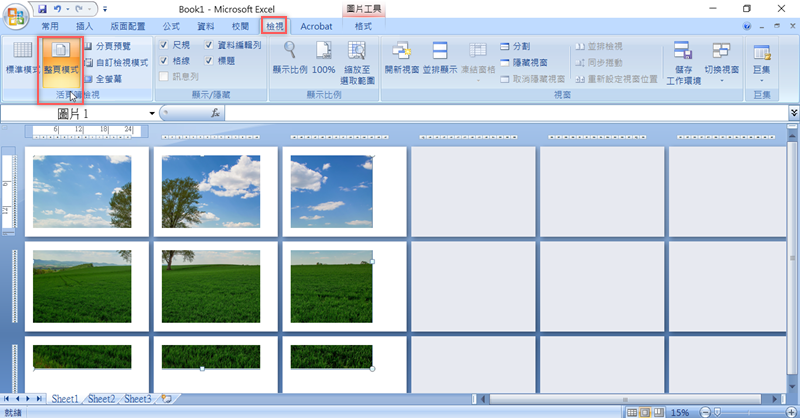This screenshot has height=418, width=800.
Task: Click the Office button logo
Action: pyautogui.click(x=15, y=16)
